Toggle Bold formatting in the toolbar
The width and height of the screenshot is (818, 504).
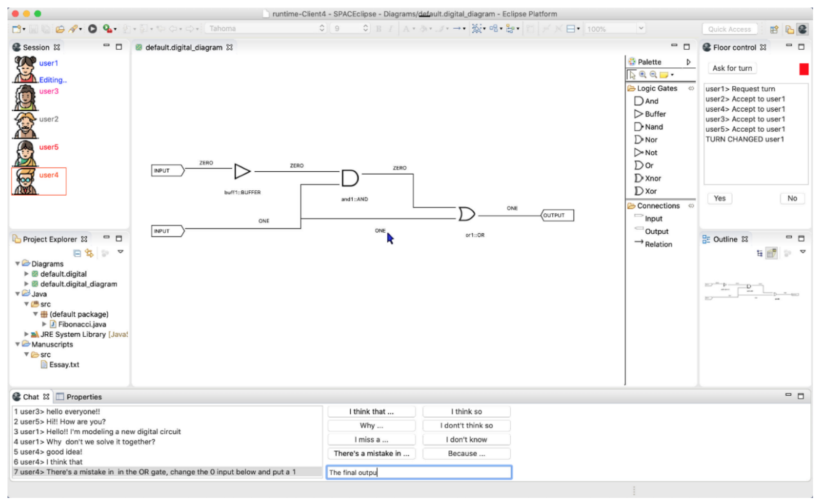(x=379, y=29)
